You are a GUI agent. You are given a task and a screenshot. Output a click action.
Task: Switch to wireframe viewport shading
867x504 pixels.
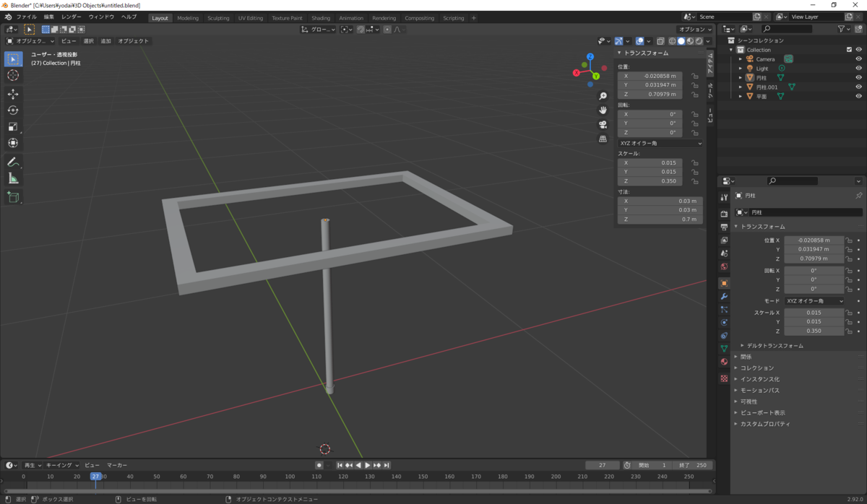click(673, 41)
